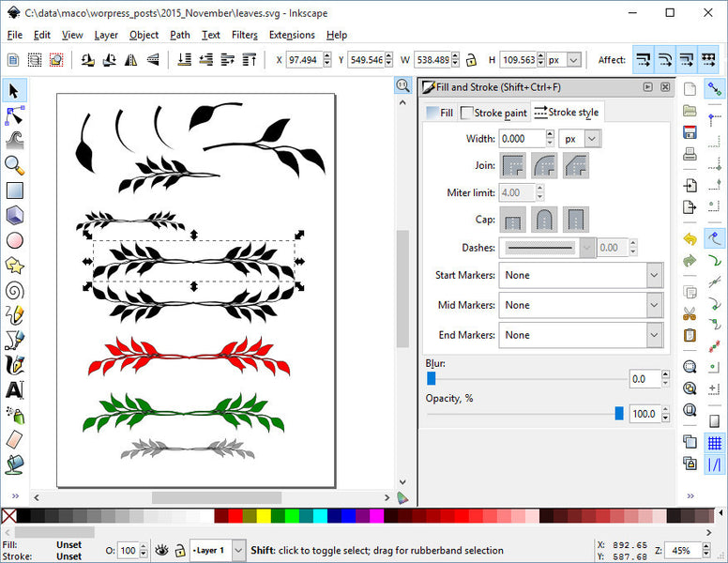The width and height of the screenshot is (728, 563).
Task: Choose the Text tool
Action: [14, 389]
